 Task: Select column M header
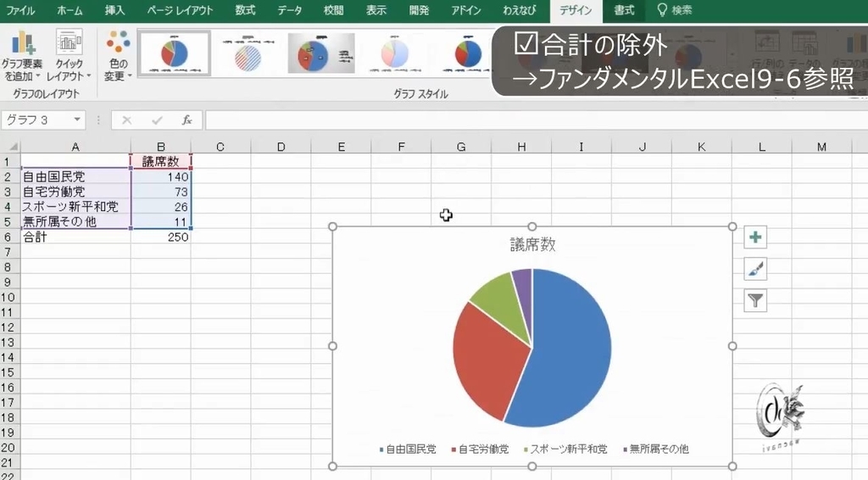(x=821, y=147)
